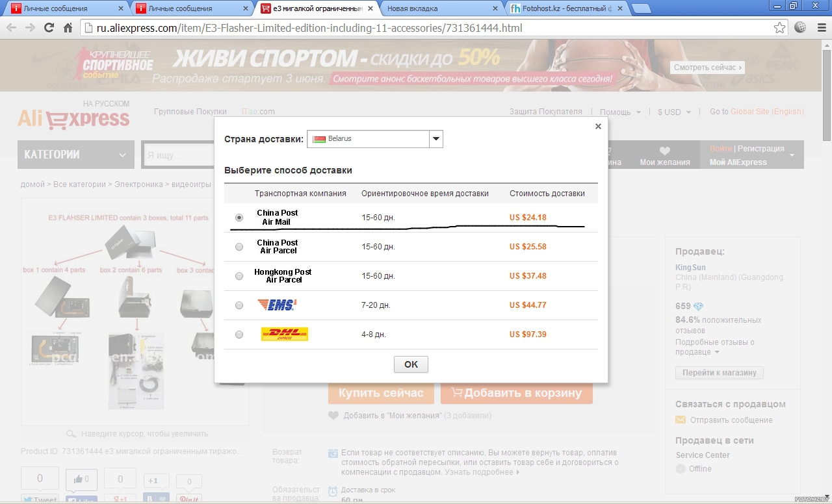Screen dimensions: 832x504
Task: Click the Перейти к магазину button
Action: [720, 373]
